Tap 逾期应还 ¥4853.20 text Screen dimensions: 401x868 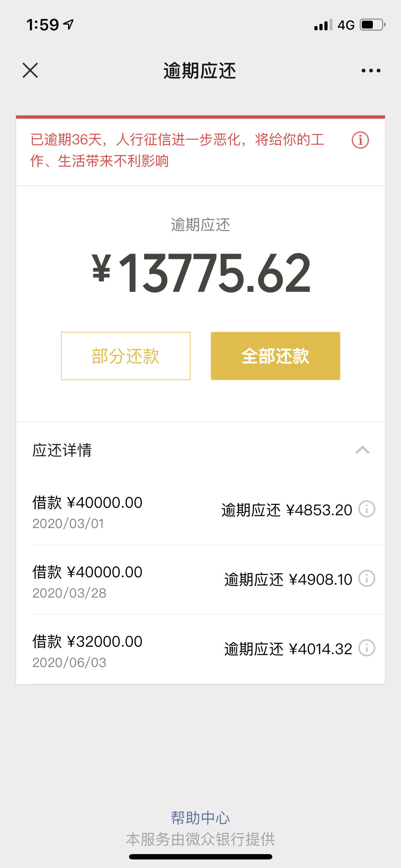coord(287,510)
